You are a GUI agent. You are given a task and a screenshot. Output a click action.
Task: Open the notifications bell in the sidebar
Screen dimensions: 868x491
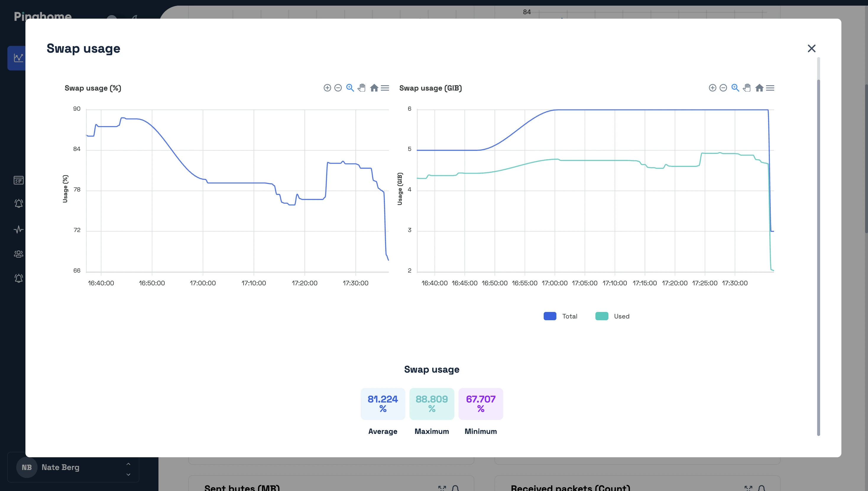19,203
